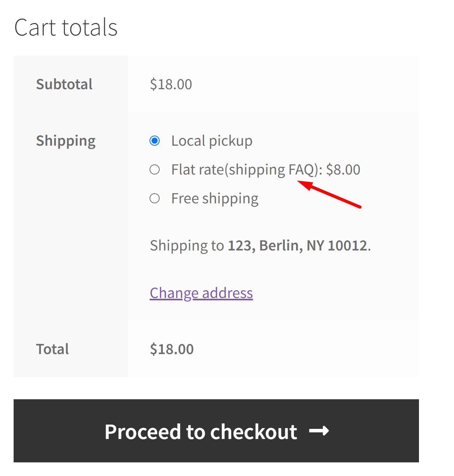Click the red arrow annotation

(x=329, y=195)
